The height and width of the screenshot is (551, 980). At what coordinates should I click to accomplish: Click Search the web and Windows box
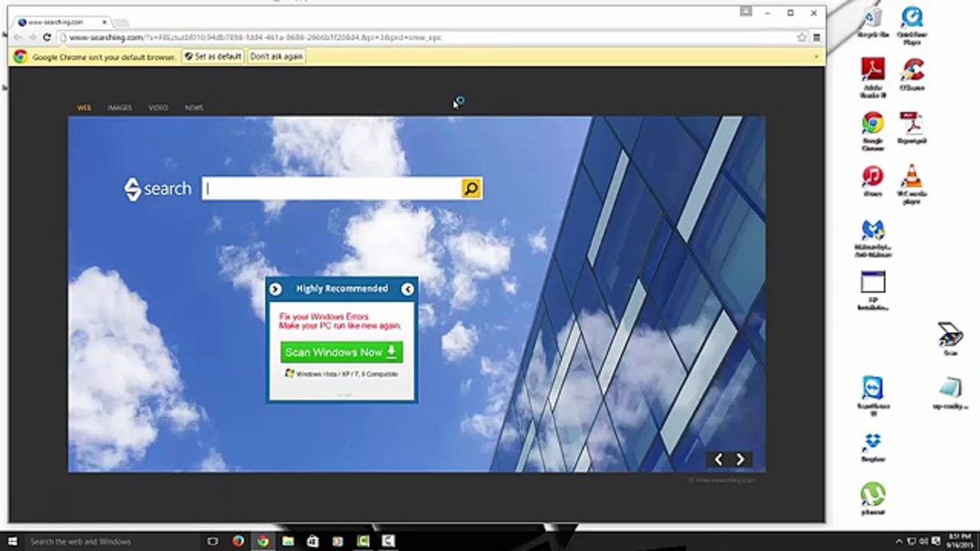pos(111,541)
